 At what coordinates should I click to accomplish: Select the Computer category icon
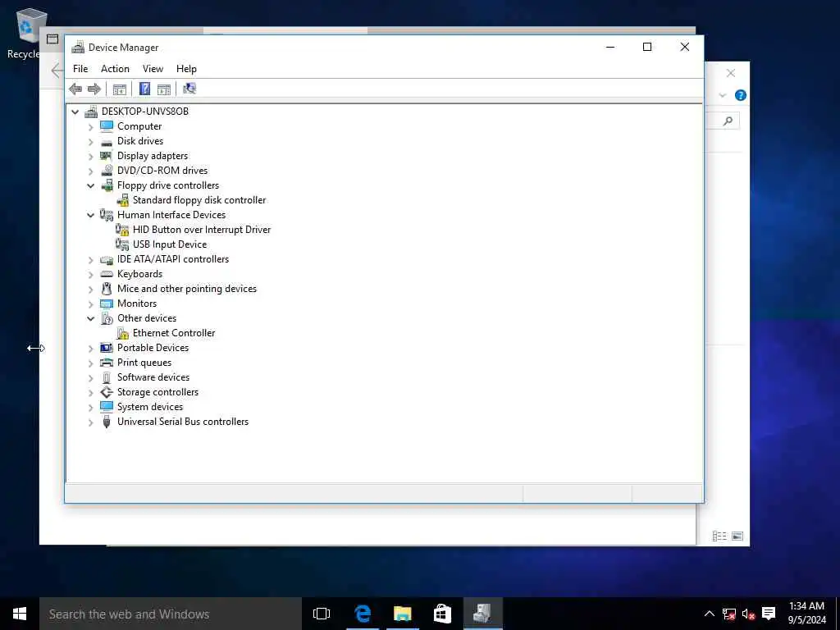click(107, 126)
